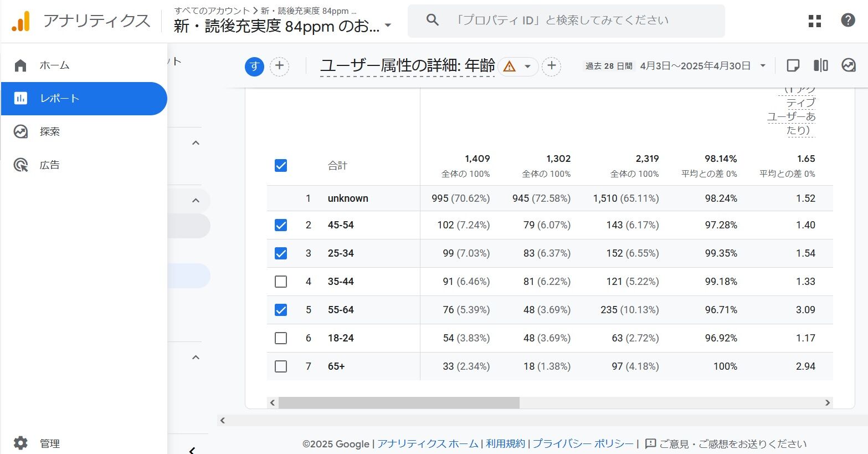Image resolution: width=868 pixels, height=454 pixels.
Task: Open the 利用規約 link
Action: click(x=505, y=444)
